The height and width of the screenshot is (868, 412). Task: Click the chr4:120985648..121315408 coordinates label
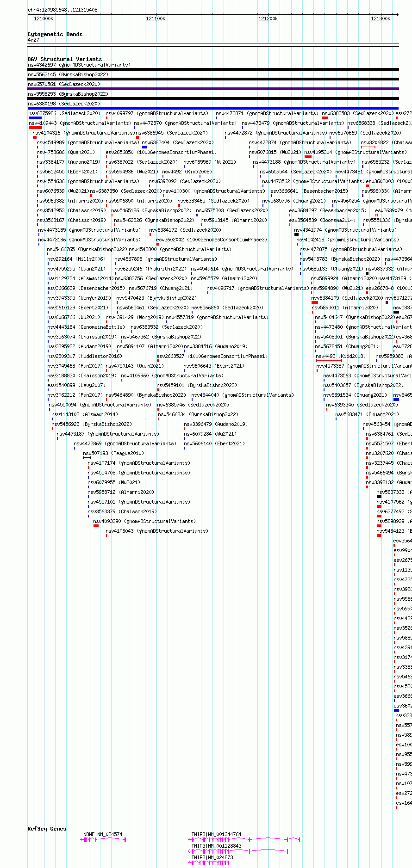tap(62, 10)
